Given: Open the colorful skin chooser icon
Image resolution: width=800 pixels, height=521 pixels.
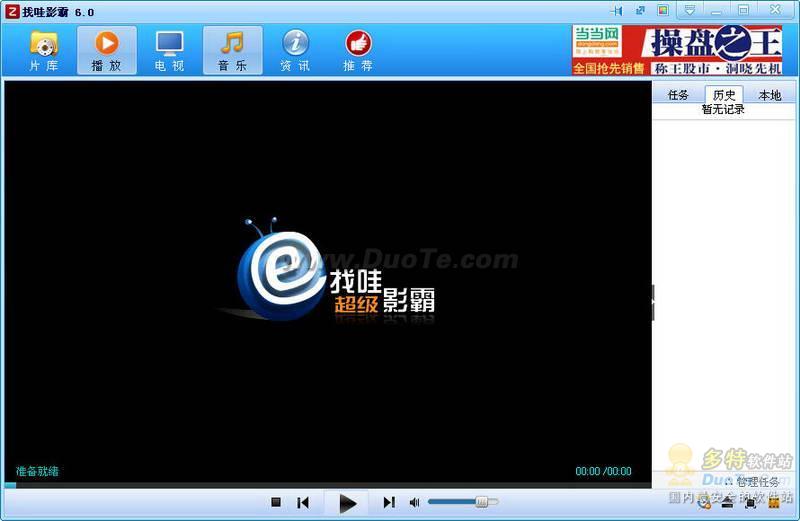Looking at the screenshot, I should click(663, 10).
